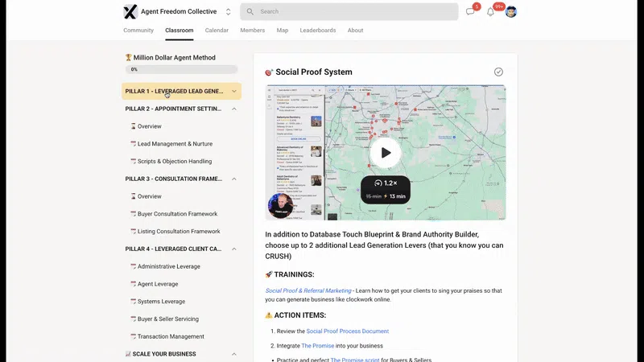The image size is (644, 362).
Task: Click the Agent Freedom Collective X logo
Action: click(x=130, y=11)
